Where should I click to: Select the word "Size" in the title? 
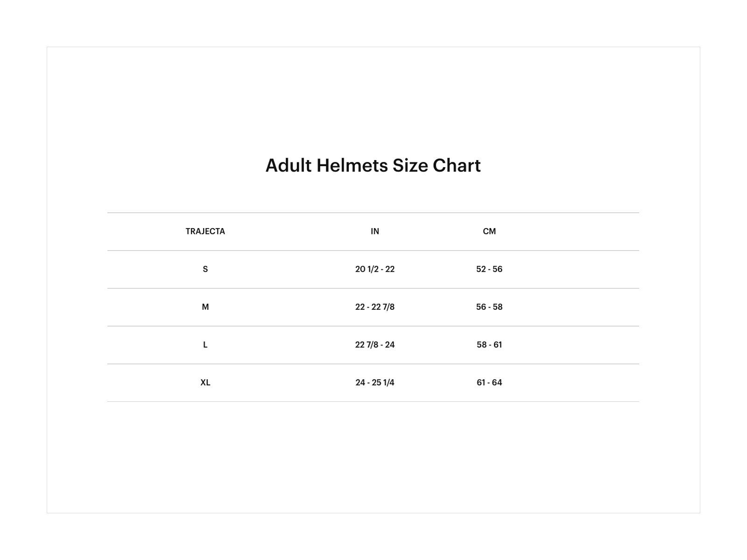410,166
